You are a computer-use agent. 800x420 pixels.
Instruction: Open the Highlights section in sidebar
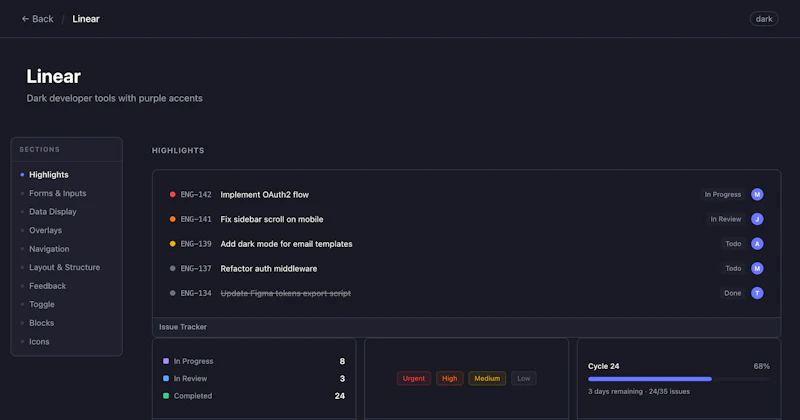pos(48,175)
